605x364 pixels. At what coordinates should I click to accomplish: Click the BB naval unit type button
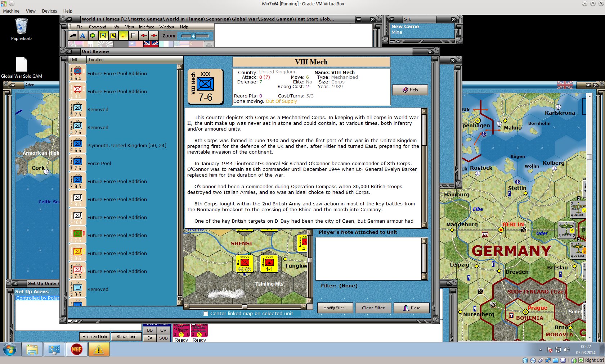point(150,330)
